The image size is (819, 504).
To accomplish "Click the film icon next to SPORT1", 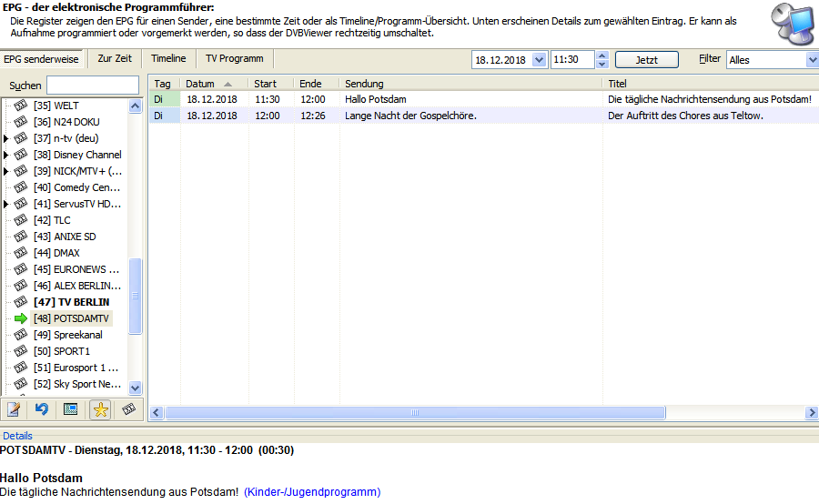I will click(21, 351).
